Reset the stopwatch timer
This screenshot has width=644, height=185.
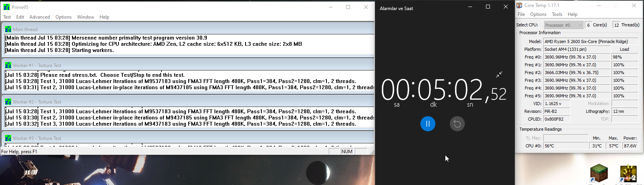457,124
